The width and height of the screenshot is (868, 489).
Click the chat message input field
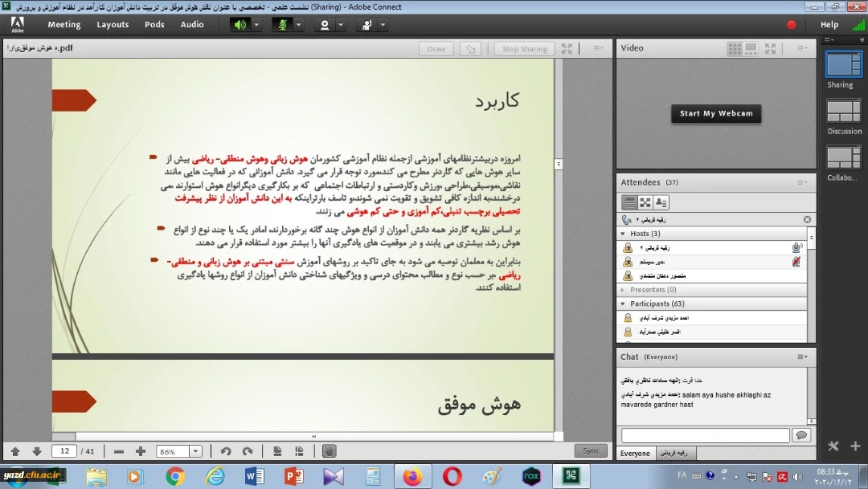click(x=705, y=435)
